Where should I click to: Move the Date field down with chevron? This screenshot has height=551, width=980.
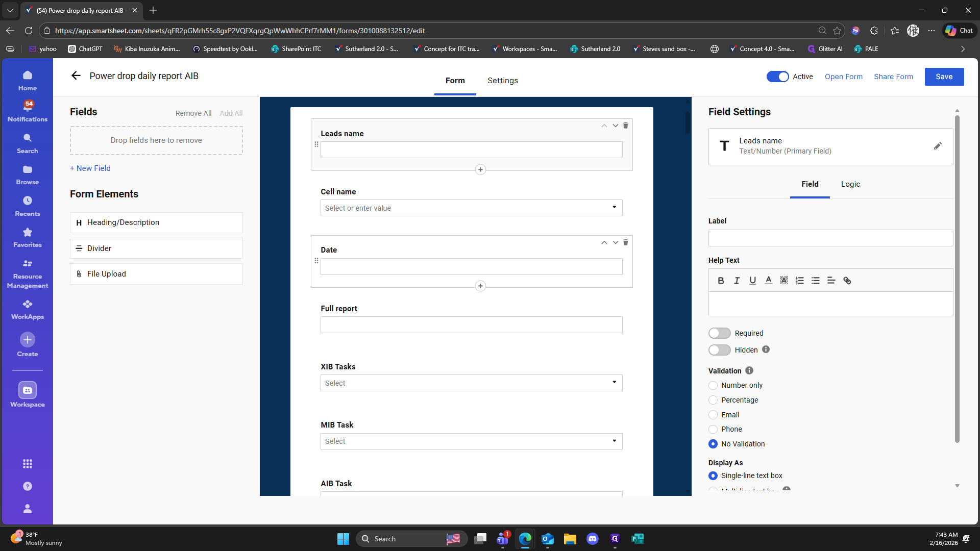click(615, 242)
